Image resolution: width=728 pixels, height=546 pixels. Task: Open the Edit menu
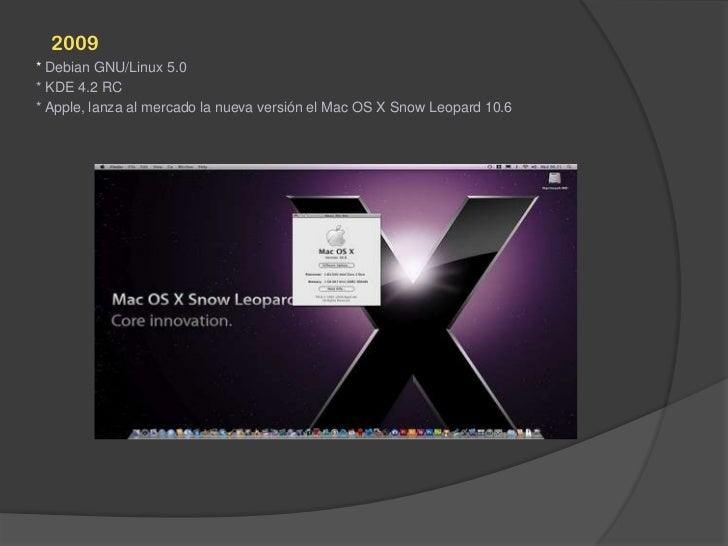pos(143,167)
